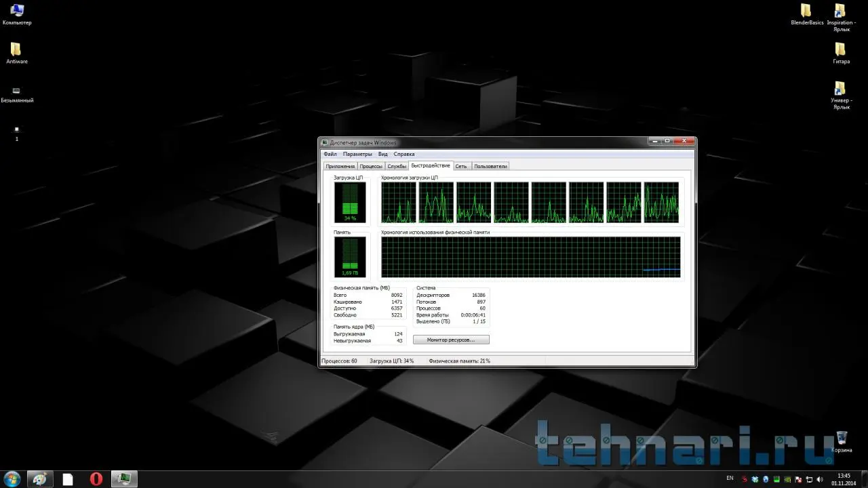Switch to the Приложения tab

click(340, 166)
